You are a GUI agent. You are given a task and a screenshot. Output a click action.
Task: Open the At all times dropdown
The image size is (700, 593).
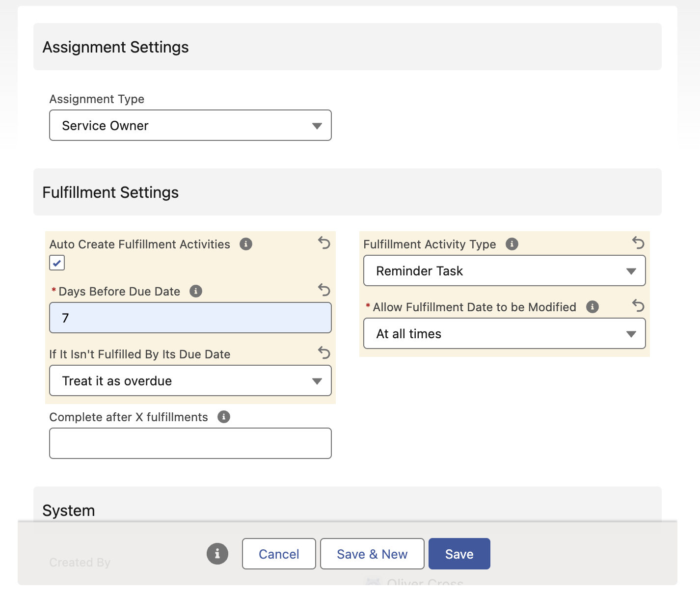[505, 333]
